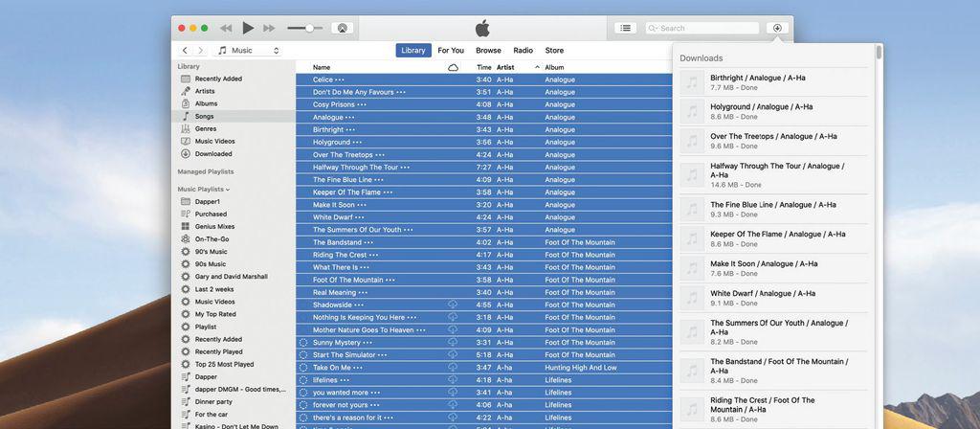Switch to the For You tab
980x429 pixels.
(x=451, y=51)
